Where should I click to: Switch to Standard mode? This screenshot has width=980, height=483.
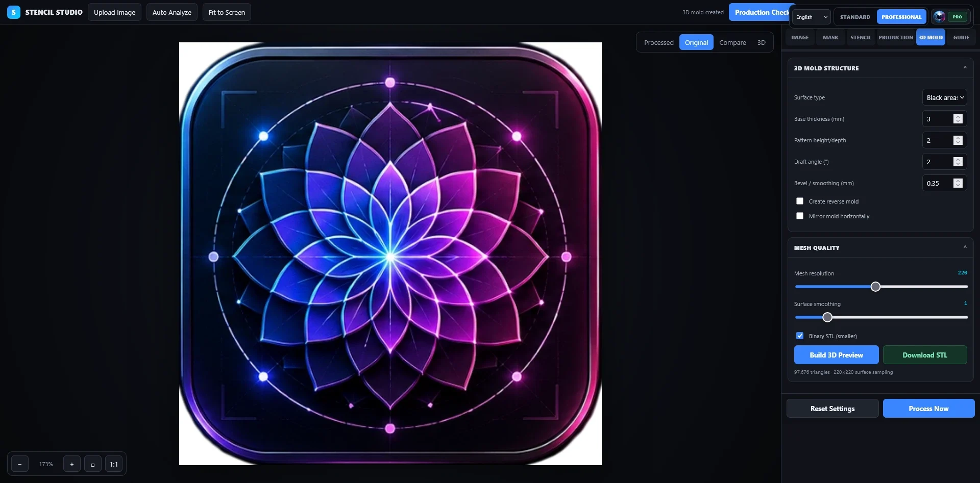[855, 17]
